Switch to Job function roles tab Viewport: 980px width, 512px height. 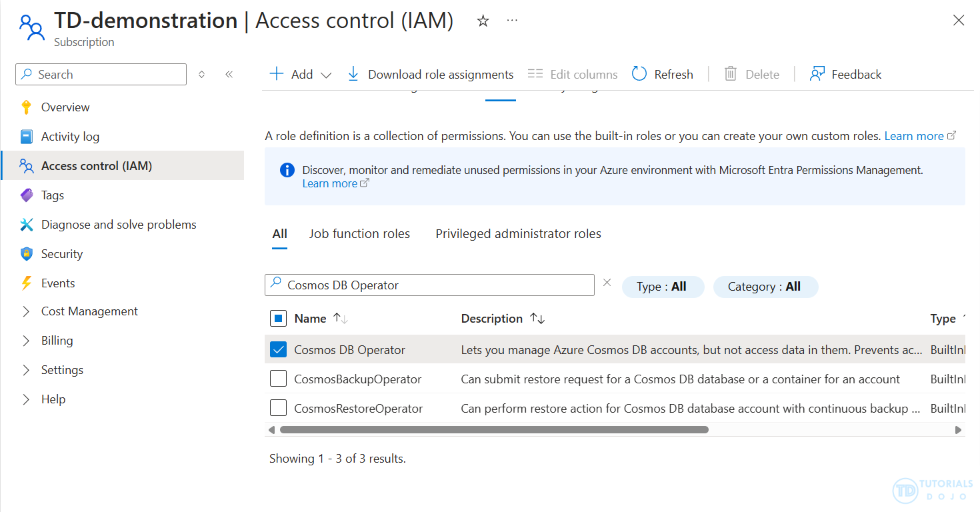(x=359, y=234)
